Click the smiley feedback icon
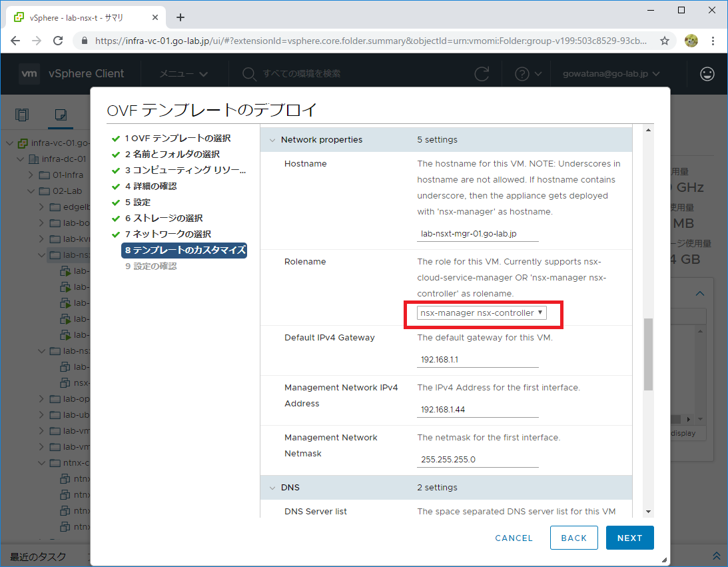The height and width of the screenshot is (567, 728). coord(707,73)
